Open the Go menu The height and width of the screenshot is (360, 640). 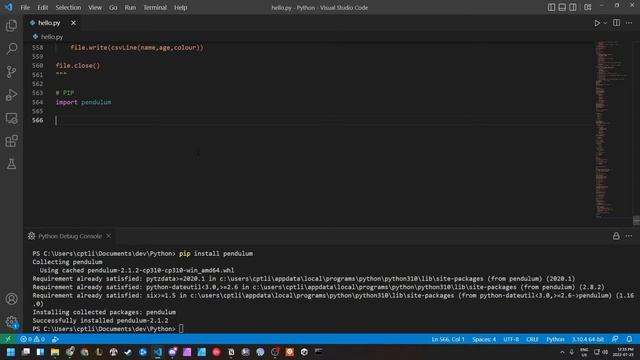click(113, 7)
